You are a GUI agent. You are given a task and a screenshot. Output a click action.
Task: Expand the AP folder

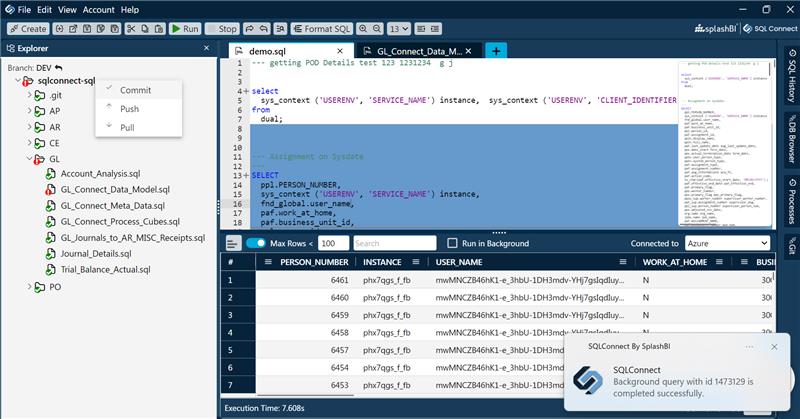coord(30,111)
